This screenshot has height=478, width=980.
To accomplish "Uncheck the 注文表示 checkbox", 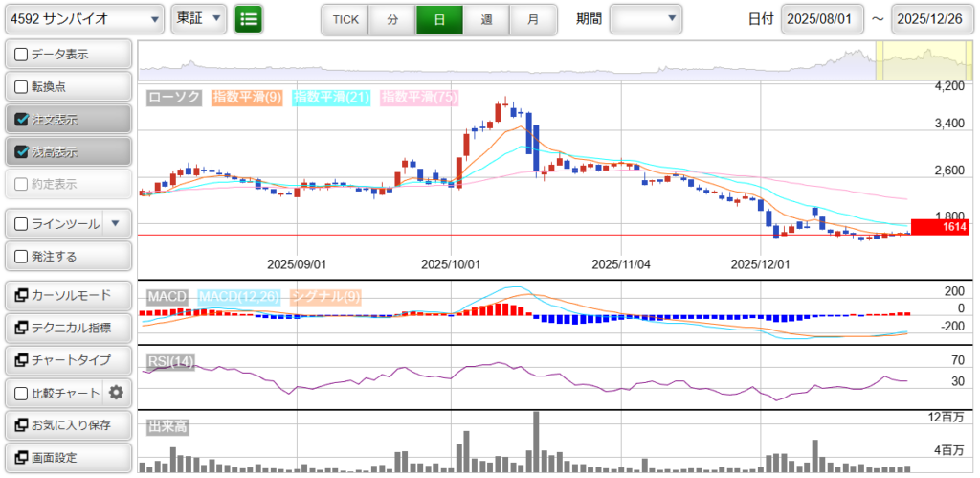I will pos(22,120).
